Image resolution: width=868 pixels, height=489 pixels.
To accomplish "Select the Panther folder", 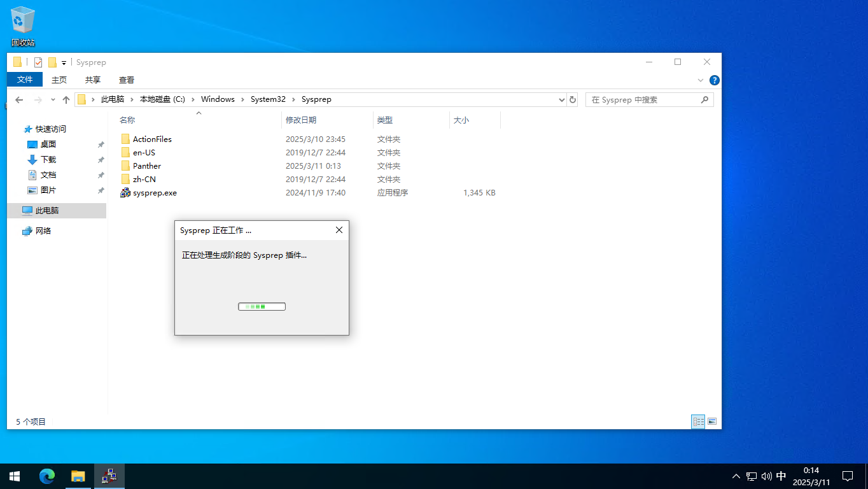I will pos(147,166).
